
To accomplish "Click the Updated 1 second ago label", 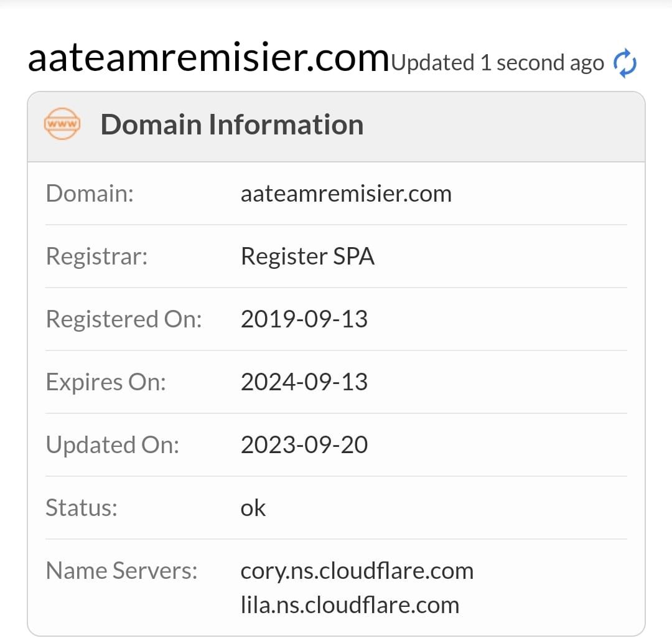I will tap(497, 62).
